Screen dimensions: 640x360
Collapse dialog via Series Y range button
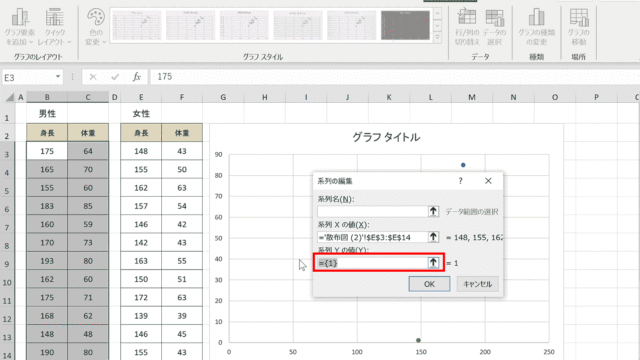coord(433,263)
